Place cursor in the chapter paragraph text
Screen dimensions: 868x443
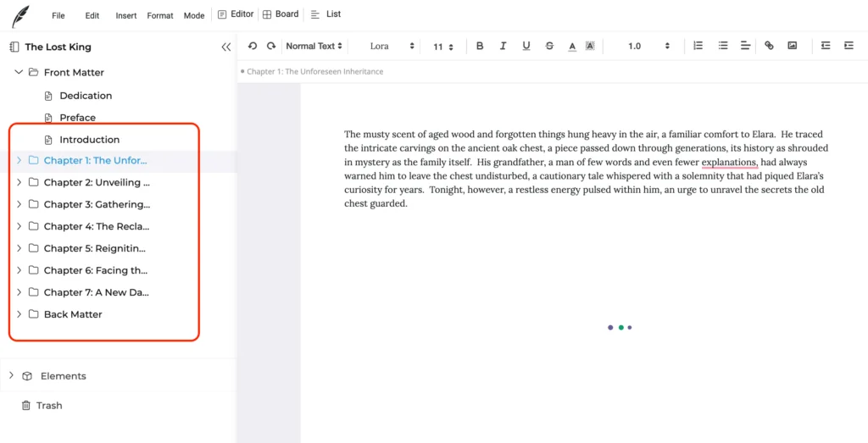click(587, 169)
